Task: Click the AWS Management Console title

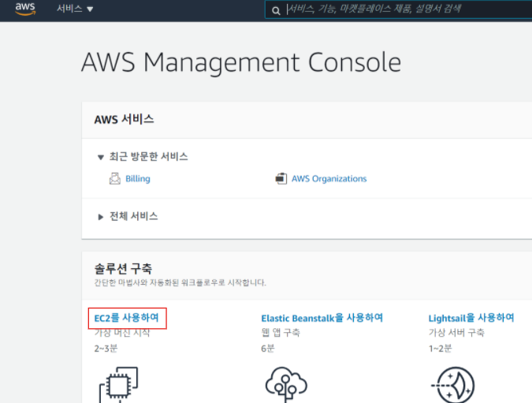Action: click(x=241, y=63)
